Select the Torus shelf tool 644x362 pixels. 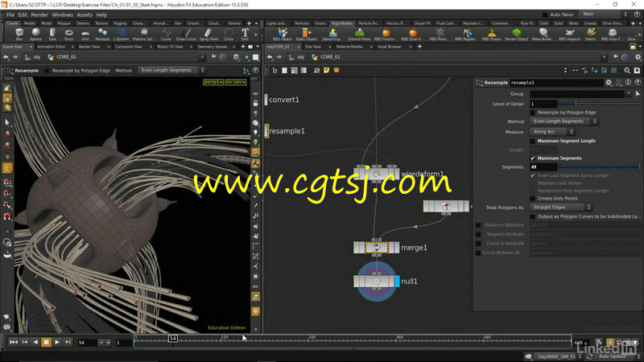(x=68, y=34)
